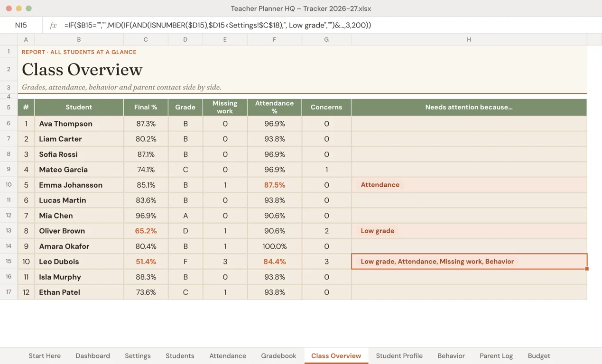602x364 pixels.
Task: Select the Amara Okafor cell
Action: 79,246
